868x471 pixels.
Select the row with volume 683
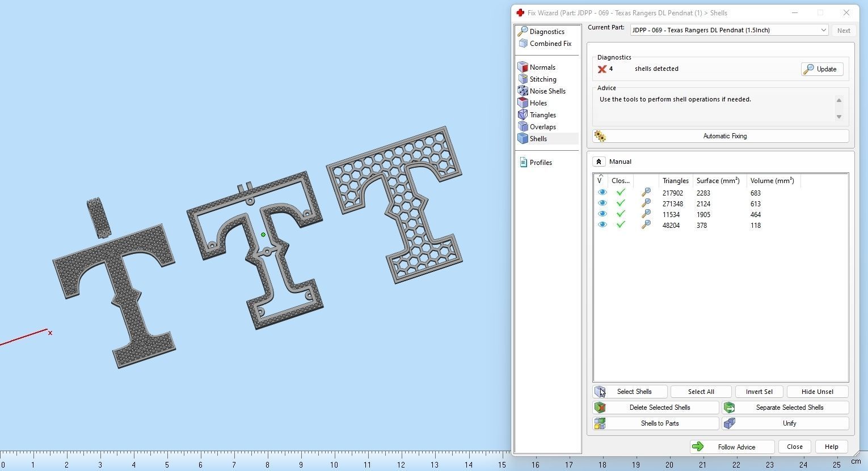pyautogui.click(x=720, y=193)
